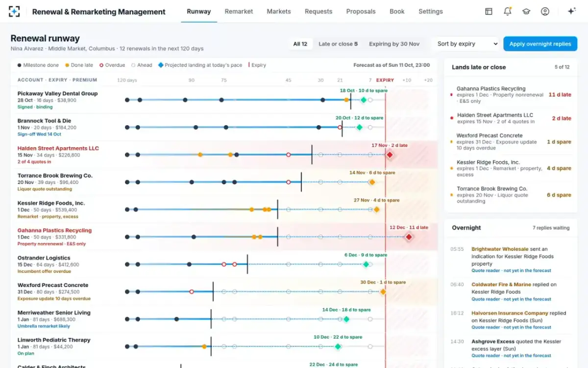Screen dimensions: 588x368
Task: Go to the Proposals tab
Action: [x=361, y=11]
